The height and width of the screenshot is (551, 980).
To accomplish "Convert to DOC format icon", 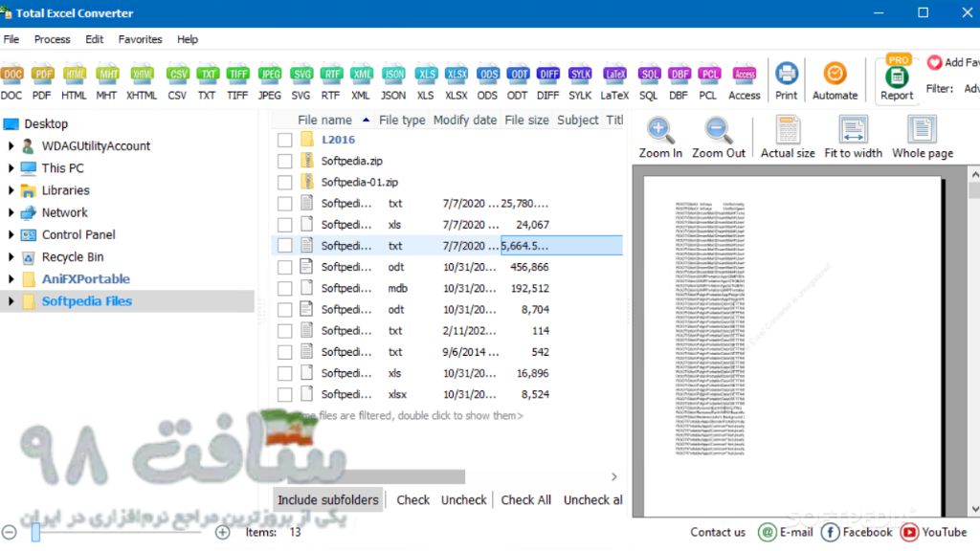I will [x=11, y=82].
